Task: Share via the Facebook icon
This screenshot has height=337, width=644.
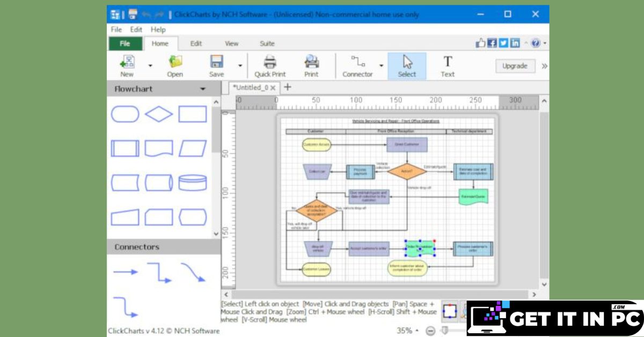Action: click(x=492, y=43)
